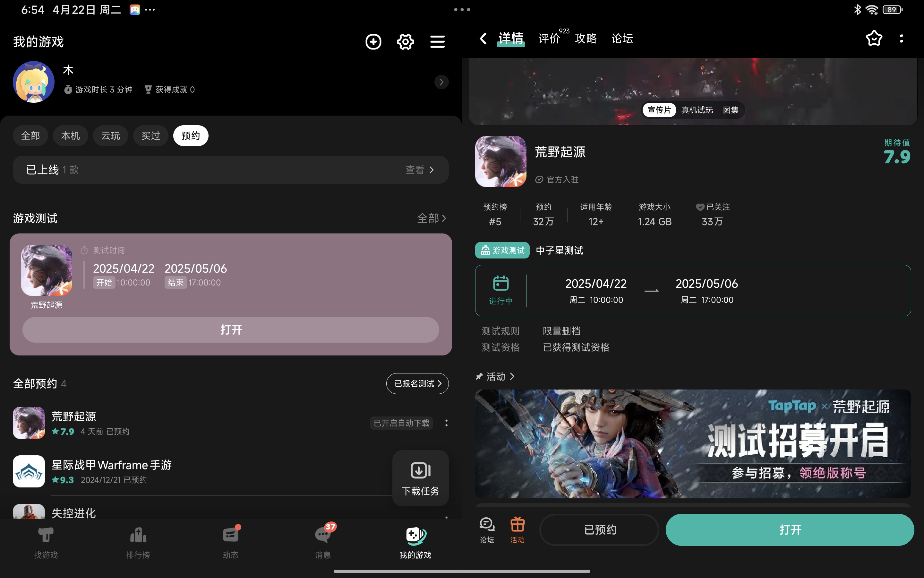Tap the 已预约 button
The width and height of the screenshot is (924, 578).
pyautogui.click(x=599, y=530)
